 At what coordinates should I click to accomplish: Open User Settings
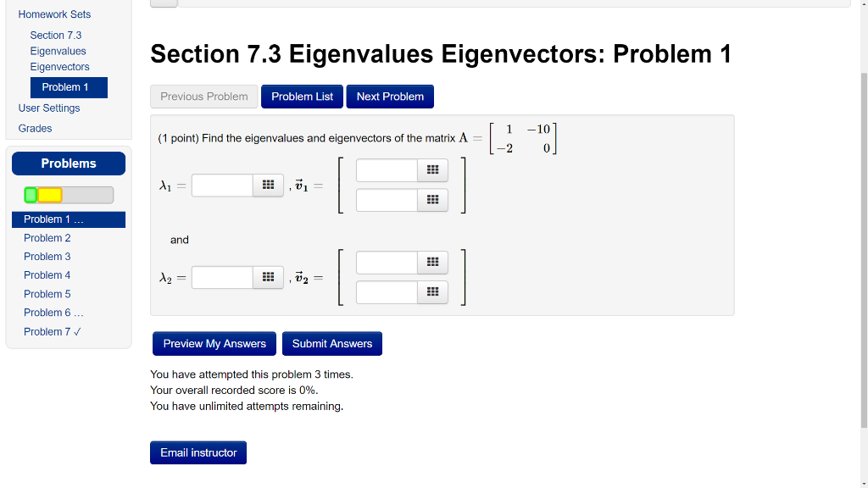click(x=48, y=108)
